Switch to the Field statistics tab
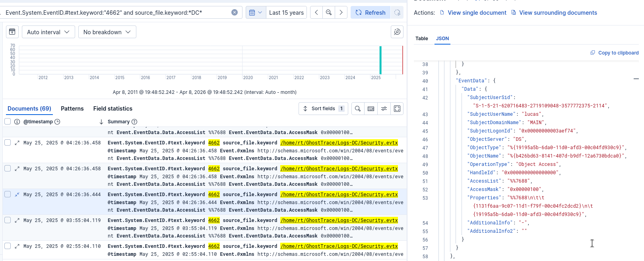Viewport: 644px width, 261px height. 113,109
